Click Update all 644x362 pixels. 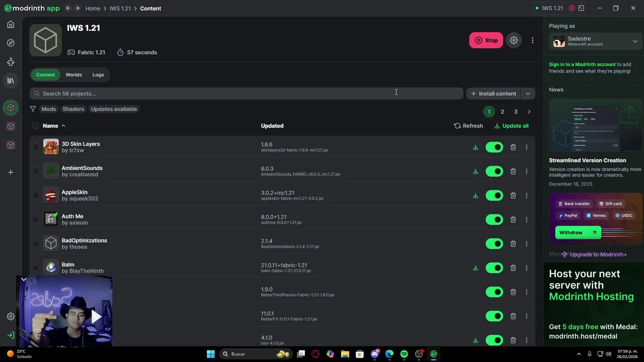511,126
